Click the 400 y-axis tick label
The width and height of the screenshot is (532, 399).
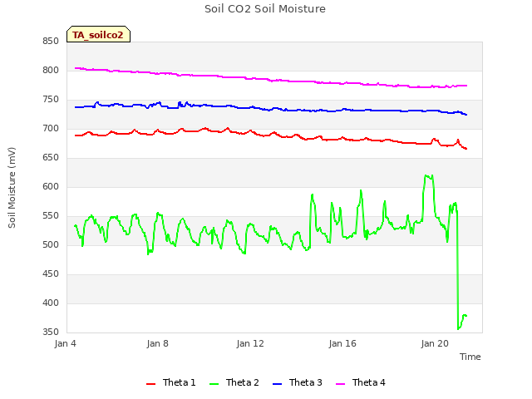51,303
